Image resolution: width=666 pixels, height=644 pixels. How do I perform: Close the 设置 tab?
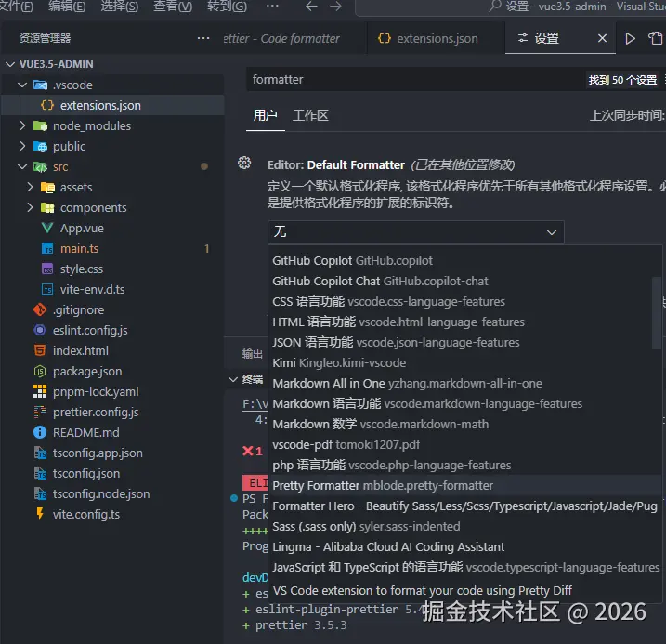tap(602, 38)
